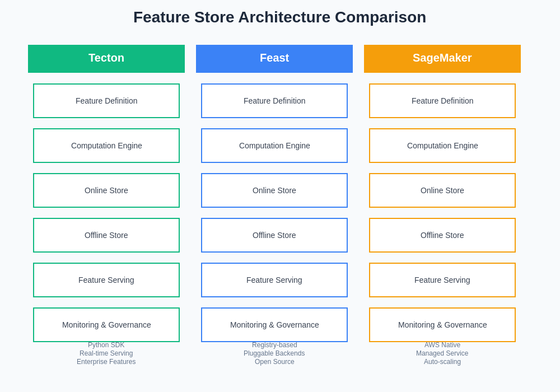Choose Tecton's Offline Store box
The width and height of the screenshot is (560, 392).
pyautogui.click(x=106, y=235)
